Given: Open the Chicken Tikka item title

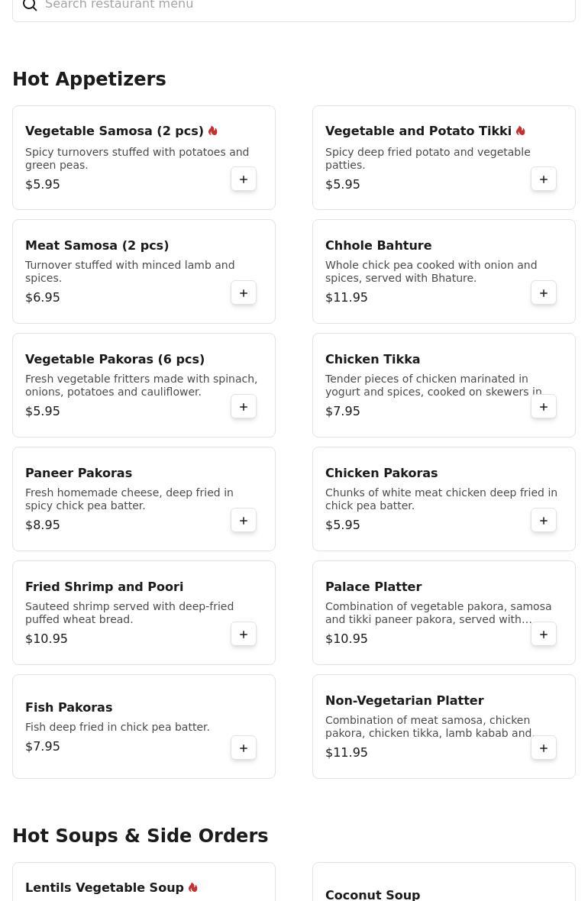Looking at the screenshot, I should click(373, 359).
